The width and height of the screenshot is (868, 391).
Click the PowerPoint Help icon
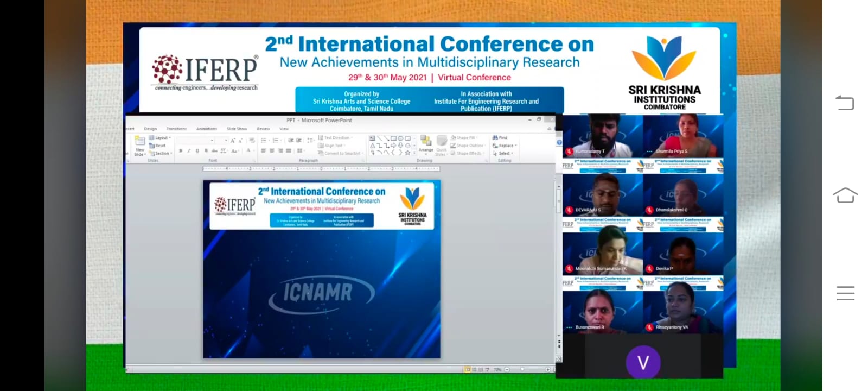pyautogui.click(x=559, y=142)
